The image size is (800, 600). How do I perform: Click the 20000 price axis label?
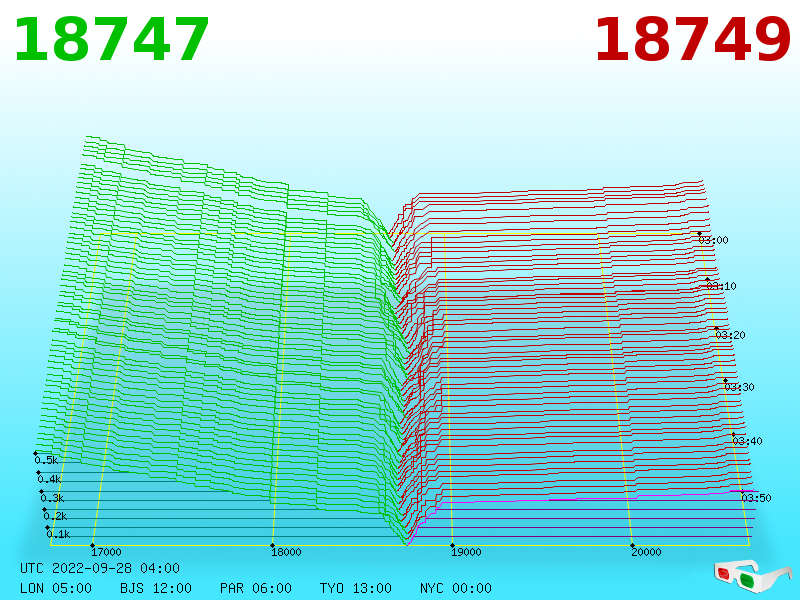[646, 552]
